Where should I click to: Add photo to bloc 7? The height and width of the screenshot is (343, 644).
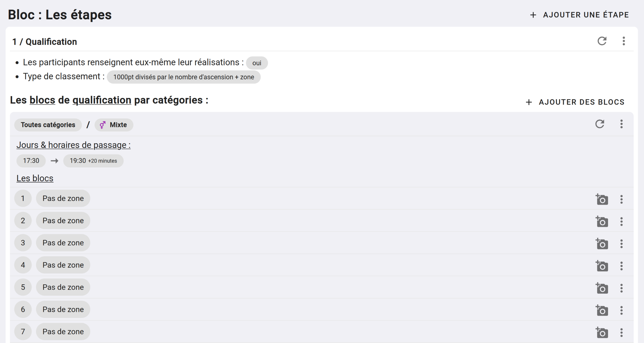click(602, 332)
